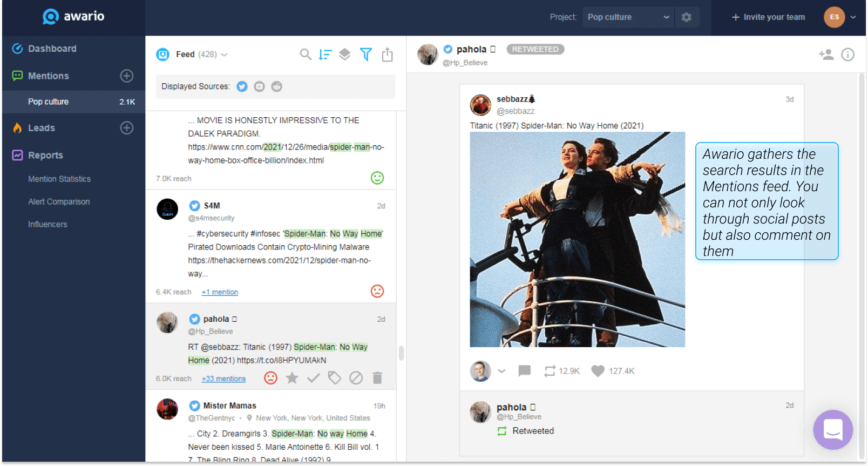Open Alert Comparison report
The height and width of the screenshot is (466, 868).
59,202
